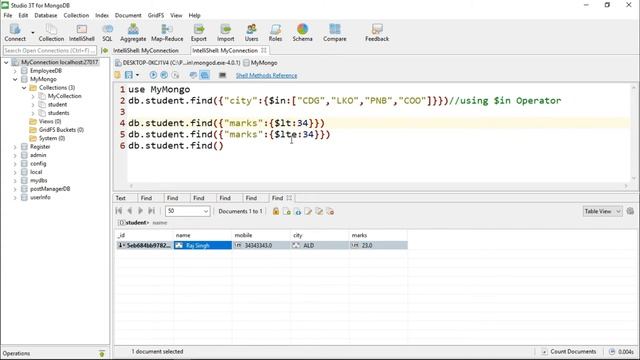Open the Database menu
The image size is (640, 360).
click(46, 15)
